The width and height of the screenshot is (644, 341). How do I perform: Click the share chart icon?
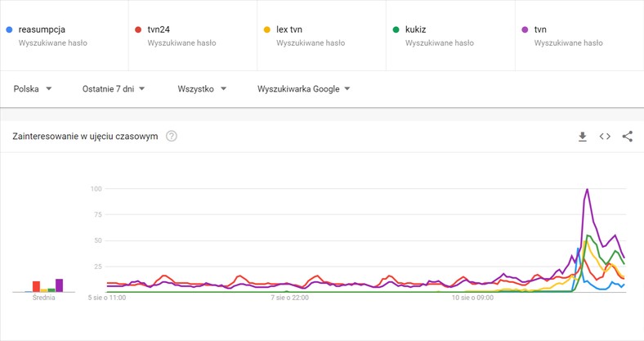tap(627, 137)
